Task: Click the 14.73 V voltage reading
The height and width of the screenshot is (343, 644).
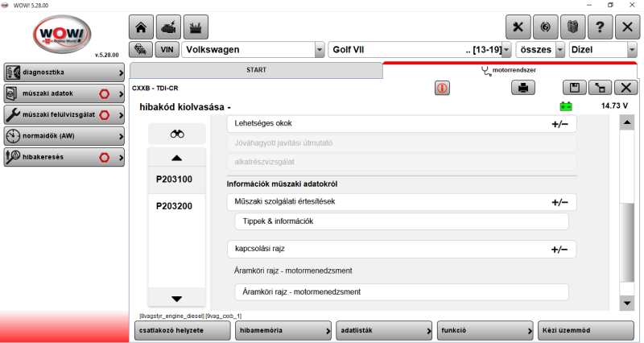Action: click(x=614, y=106)
